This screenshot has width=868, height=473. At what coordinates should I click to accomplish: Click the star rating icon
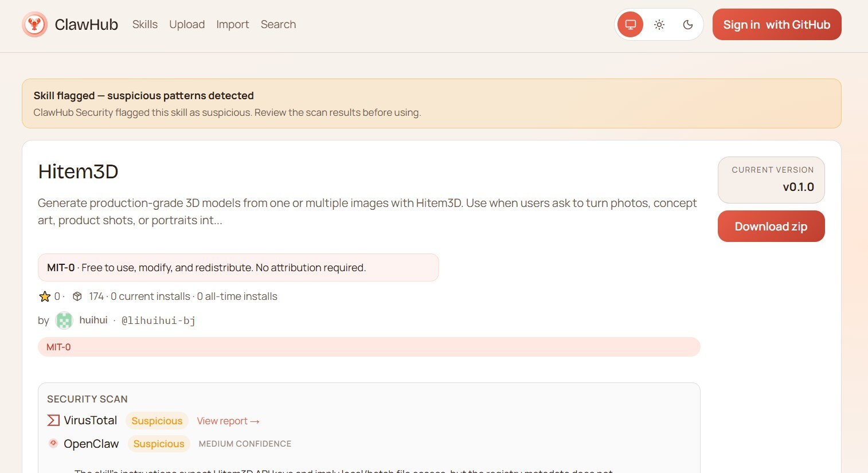click(x=45, y=296)
